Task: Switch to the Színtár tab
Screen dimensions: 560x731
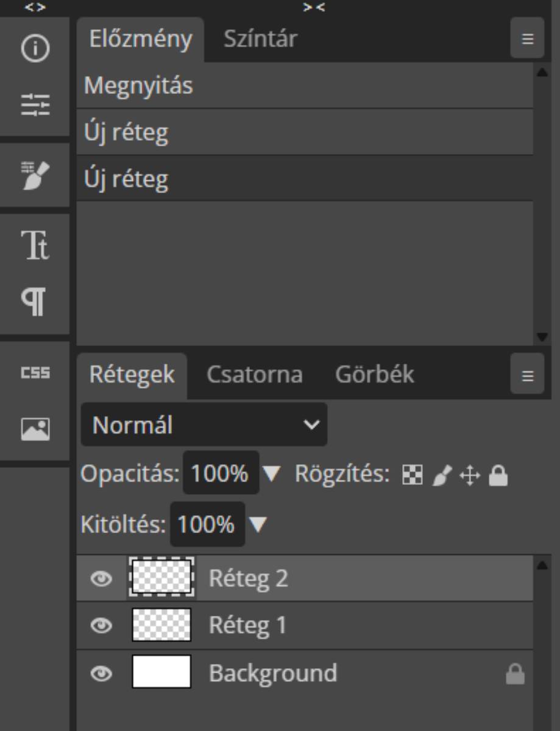Action: [260, 39]
